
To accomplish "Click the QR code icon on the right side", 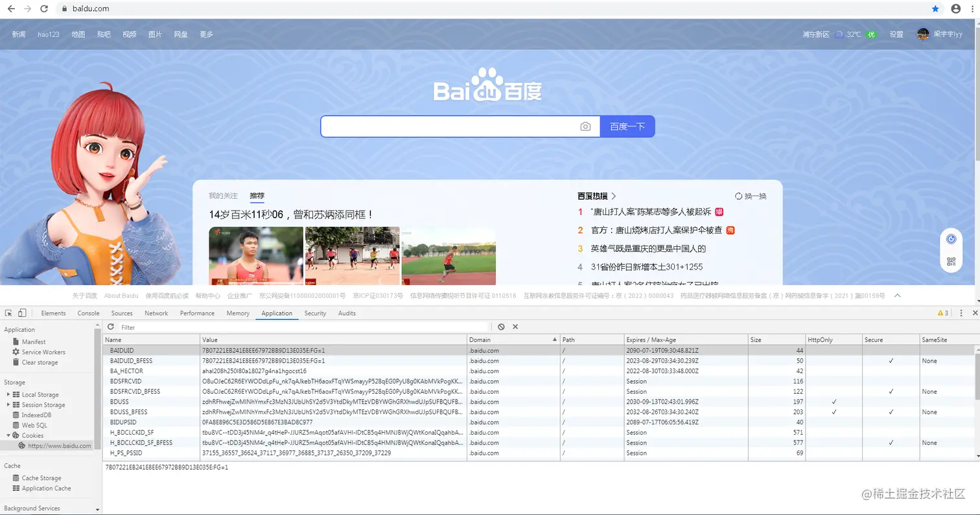I will pos(951,261).
